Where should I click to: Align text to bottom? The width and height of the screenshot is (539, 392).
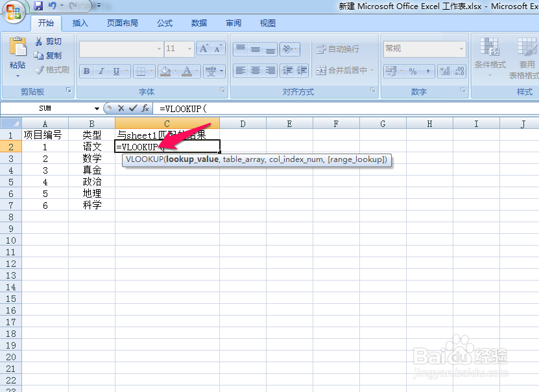pyautogui.click(x=270, y=49)
